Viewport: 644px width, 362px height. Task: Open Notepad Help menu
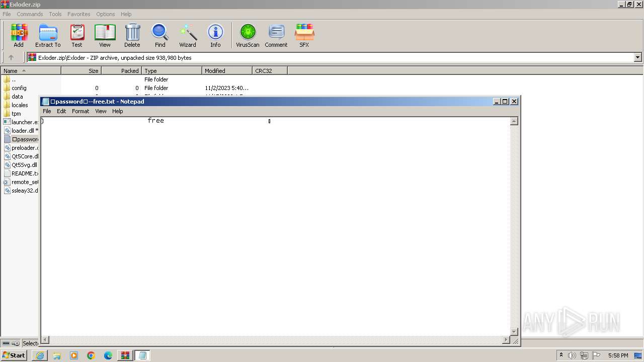point(118,111)
